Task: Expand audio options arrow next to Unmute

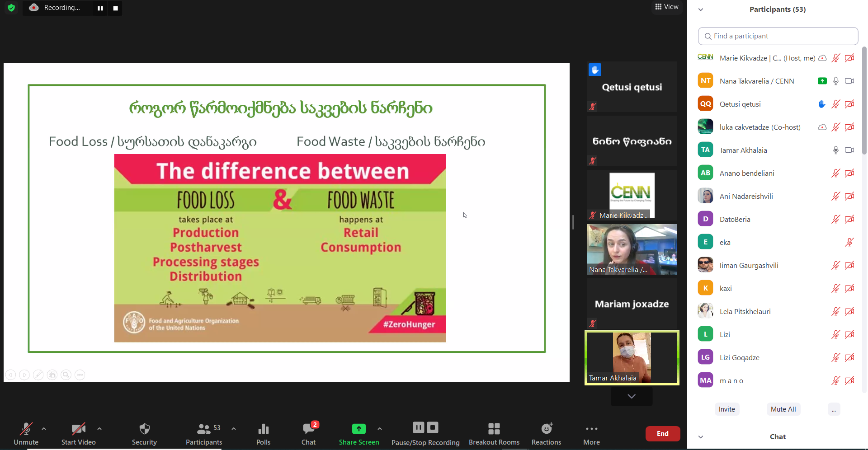Action: [x=44, y=429]
